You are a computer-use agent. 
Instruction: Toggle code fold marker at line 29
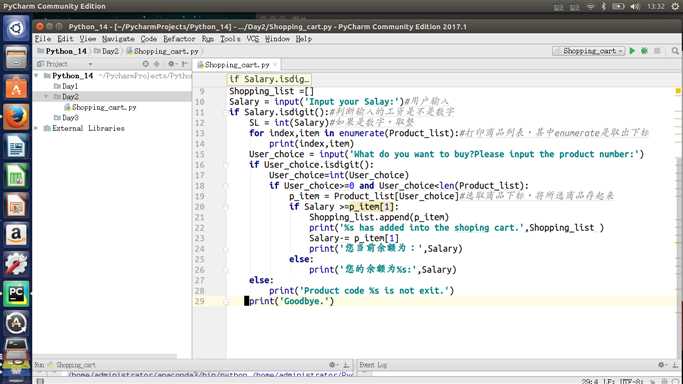[x=226, y=301]
